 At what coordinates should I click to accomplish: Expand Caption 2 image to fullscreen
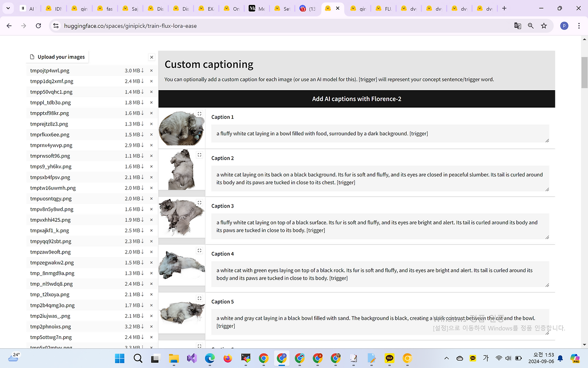click(x=199, y=155)
